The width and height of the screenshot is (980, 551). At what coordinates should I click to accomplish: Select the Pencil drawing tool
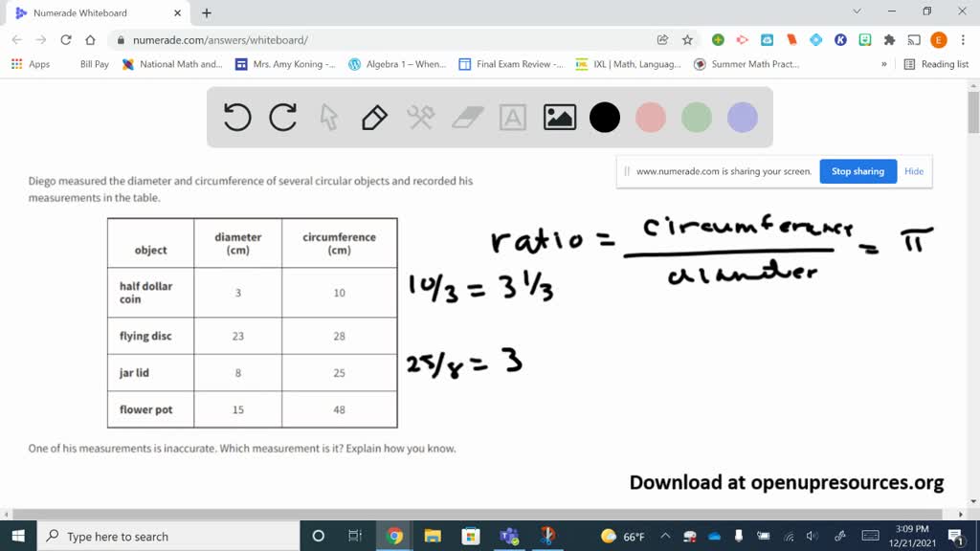coord(373,117)
